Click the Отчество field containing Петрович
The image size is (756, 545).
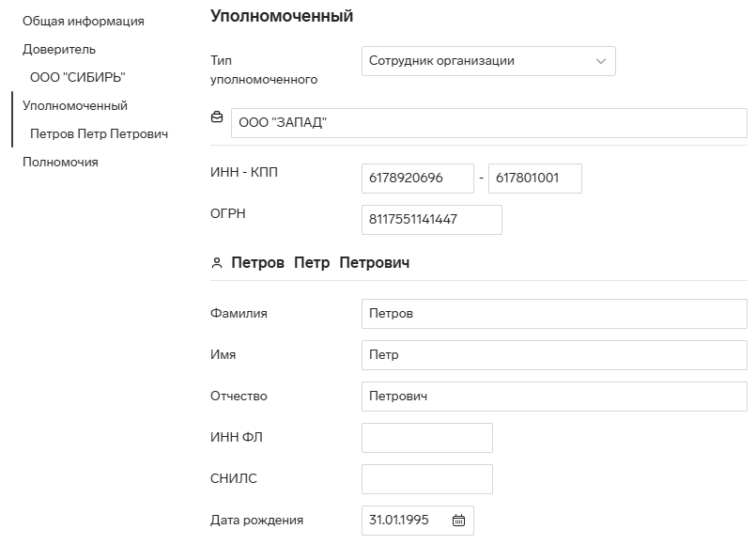click(554, 397)
